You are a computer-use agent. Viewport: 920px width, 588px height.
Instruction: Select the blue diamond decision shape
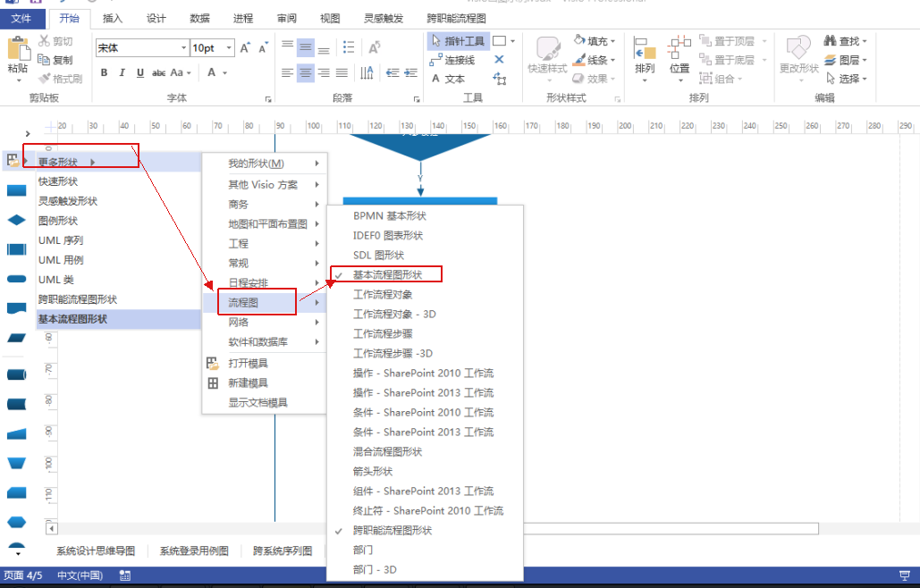point(16,220)
